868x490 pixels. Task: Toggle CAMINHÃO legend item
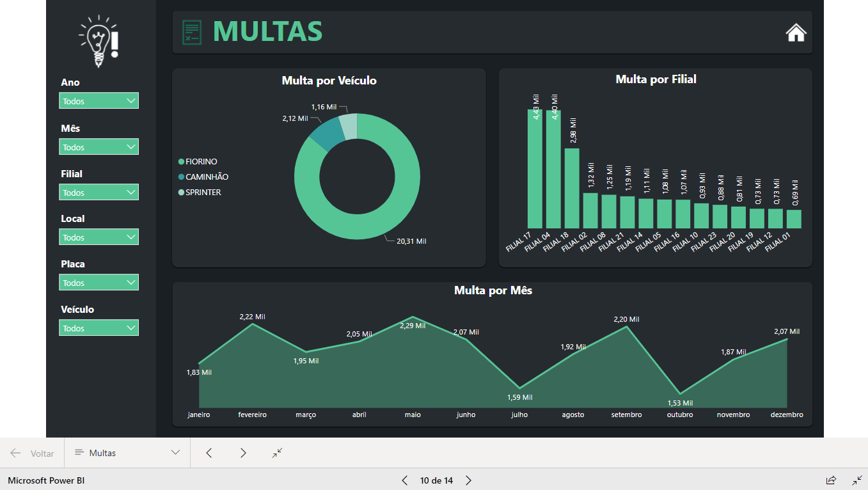(206, 177)
